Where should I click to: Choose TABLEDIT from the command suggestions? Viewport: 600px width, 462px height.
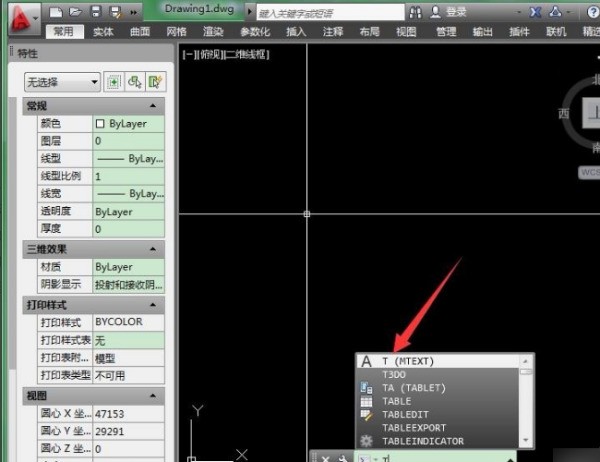[438, 415]
